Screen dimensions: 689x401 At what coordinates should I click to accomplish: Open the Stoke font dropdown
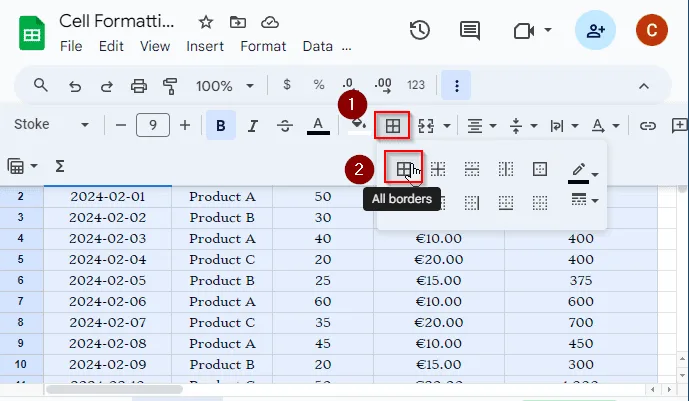51,125
